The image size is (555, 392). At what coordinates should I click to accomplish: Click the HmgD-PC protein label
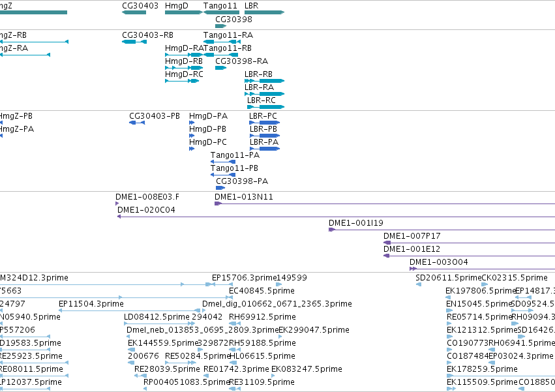pyautogui.click(x=208, y=142)
